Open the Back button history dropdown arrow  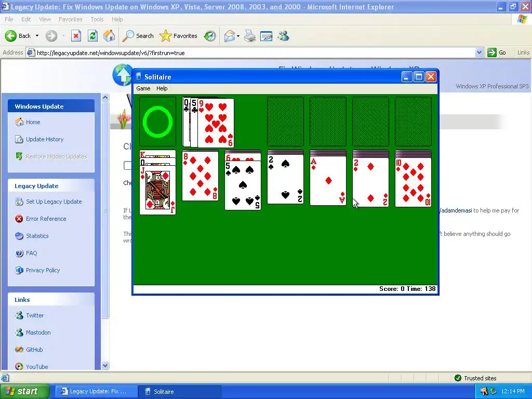37,36
